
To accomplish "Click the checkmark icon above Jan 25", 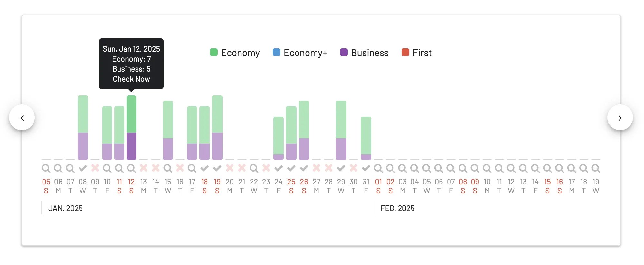I will click(x=291, y=168).
